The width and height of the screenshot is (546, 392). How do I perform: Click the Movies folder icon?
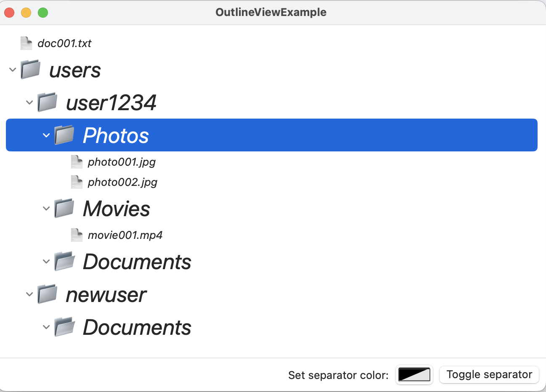pyautogui.click(x=64, y=208)
